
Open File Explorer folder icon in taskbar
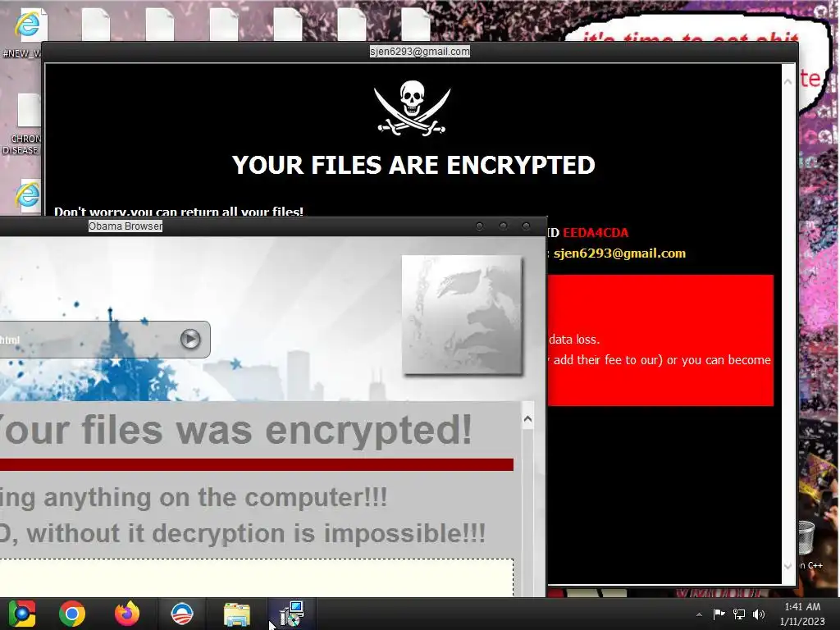point(237,614)
